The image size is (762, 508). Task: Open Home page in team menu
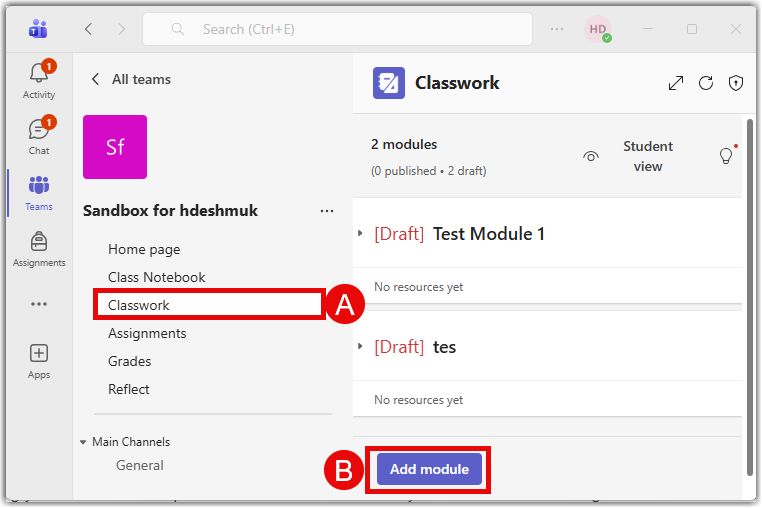(x=144, y=249)
